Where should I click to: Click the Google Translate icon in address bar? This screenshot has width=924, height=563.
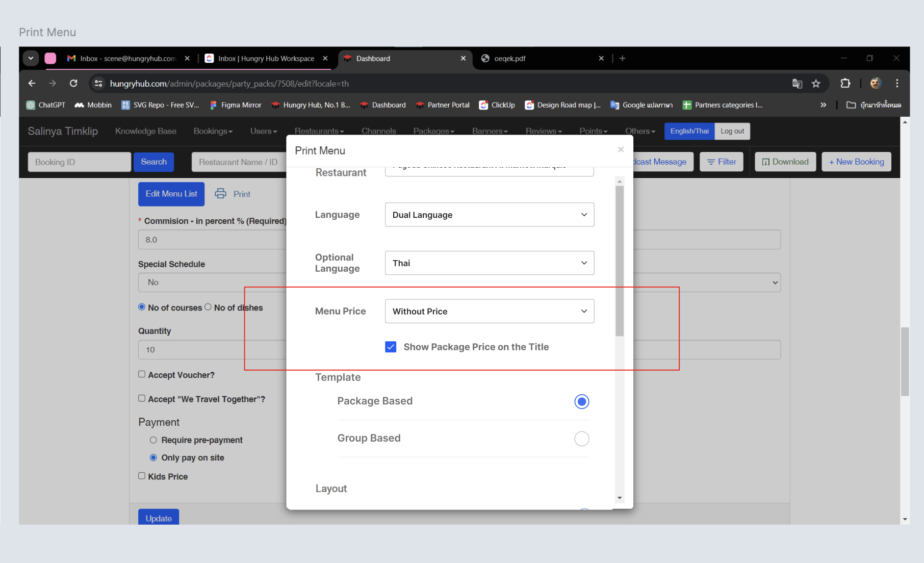(x=797, y=84)
